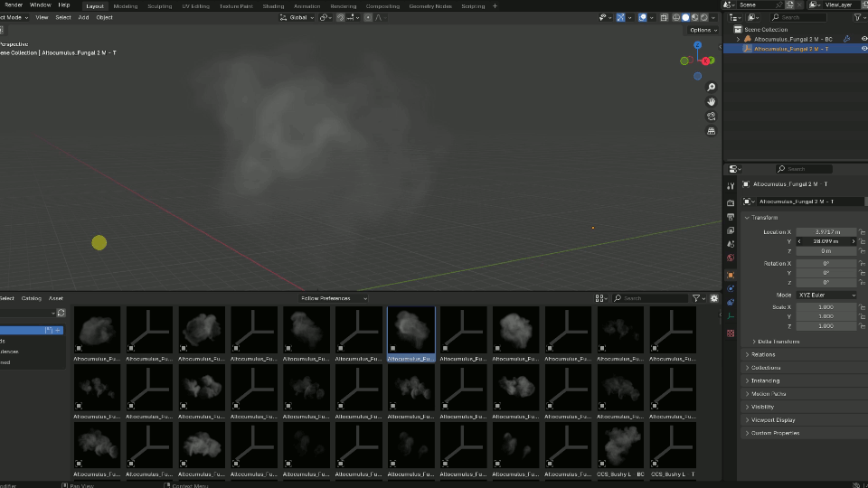Switch to the Modeling workspace tab
Image resolution: width=868 pixels, height=488 pixels.
click(126, 6)
